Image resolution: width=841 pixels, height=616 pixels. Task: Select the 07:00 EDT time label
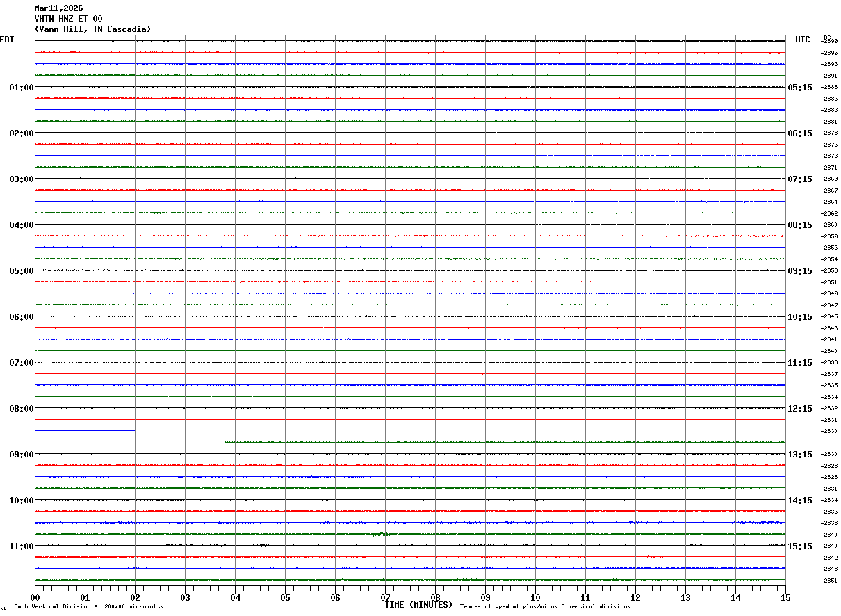tap(22, 363)
